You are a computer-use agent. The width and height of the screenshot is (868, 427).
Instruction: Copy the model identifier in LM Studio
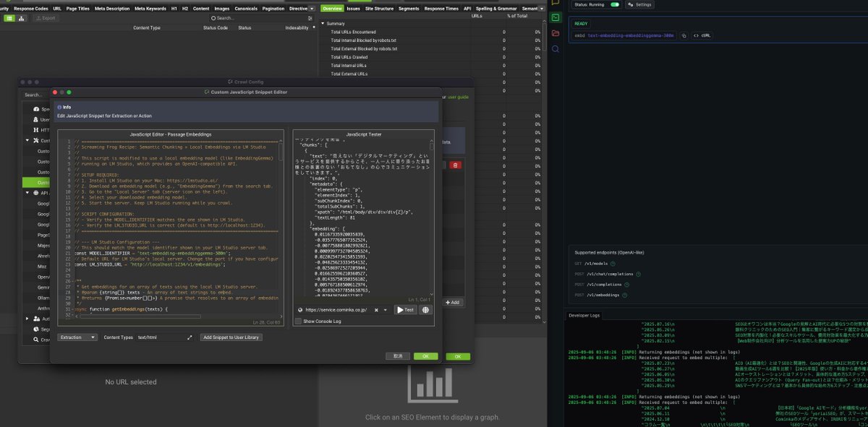click(684, 35)
